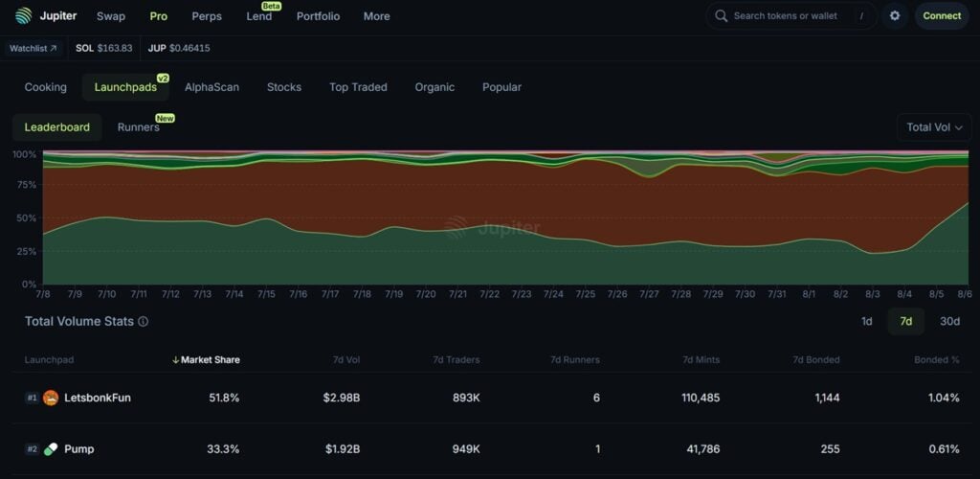Open the Watchlist link
The height and width of the screenshot is (479, 980).
[x=33, y=48]
